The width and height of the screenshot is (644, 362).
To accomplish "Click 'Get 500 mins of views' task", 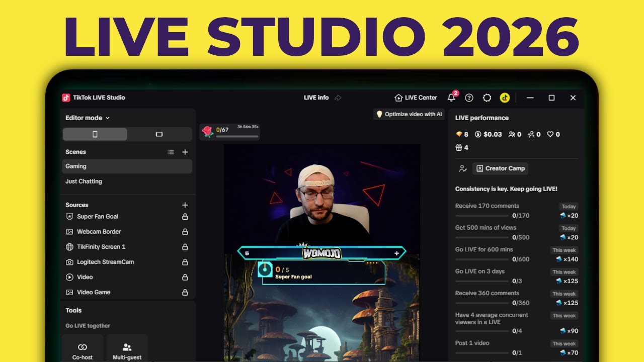I will pyautogui.click(x=517, y=232).
